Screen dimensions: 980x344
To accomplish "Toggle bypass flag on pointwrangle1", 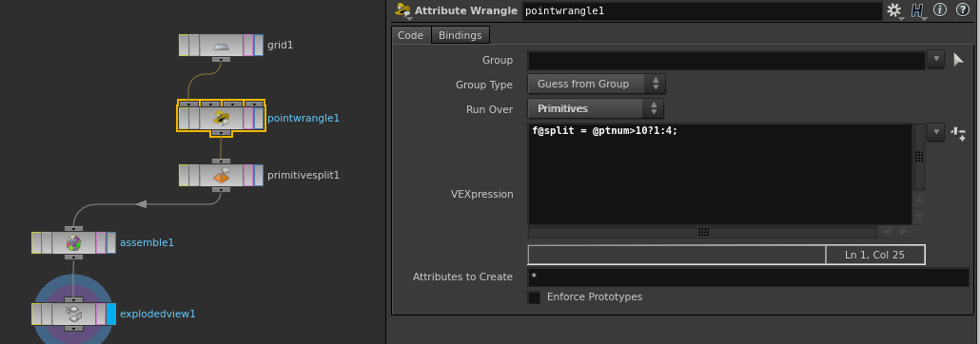I will point(184,118).
